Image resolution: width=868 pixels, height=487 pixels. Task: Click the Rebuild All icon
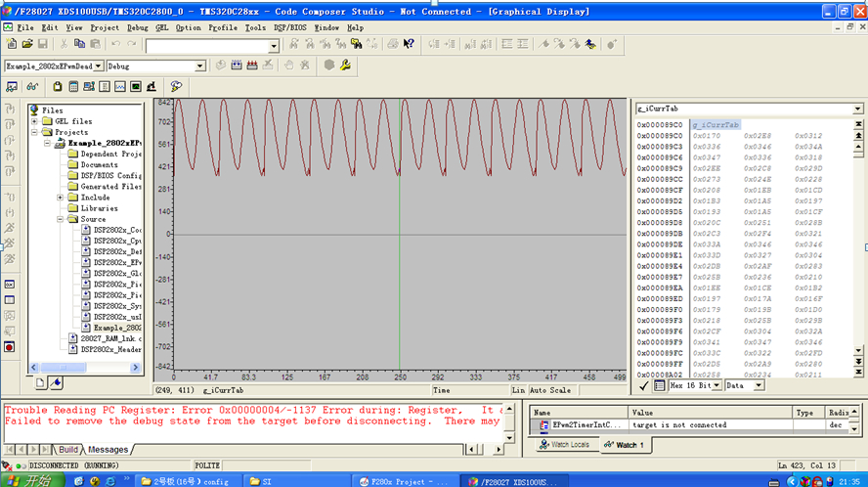click(x=251, y=66)
